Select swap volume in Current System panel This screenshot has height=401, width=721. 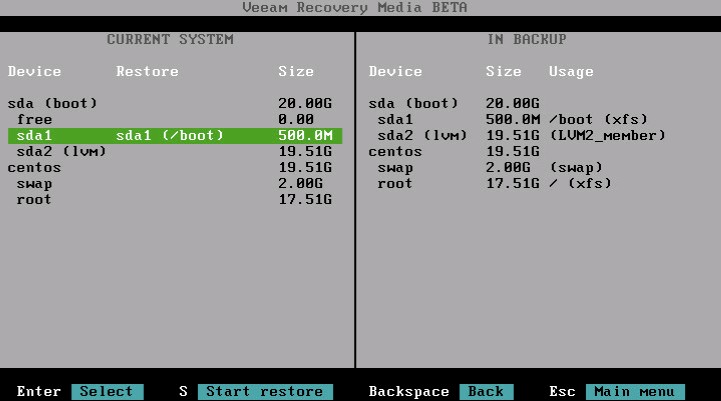34,184
